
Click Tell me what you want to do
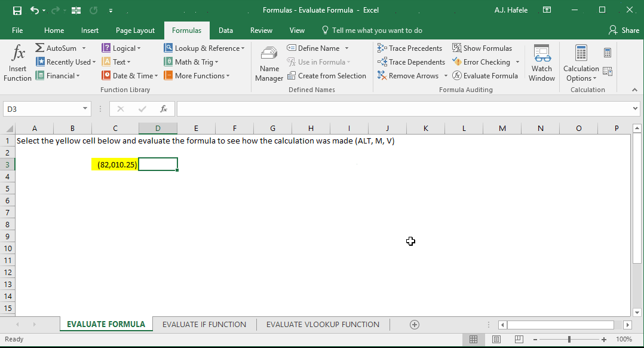[x=372, y=30]
